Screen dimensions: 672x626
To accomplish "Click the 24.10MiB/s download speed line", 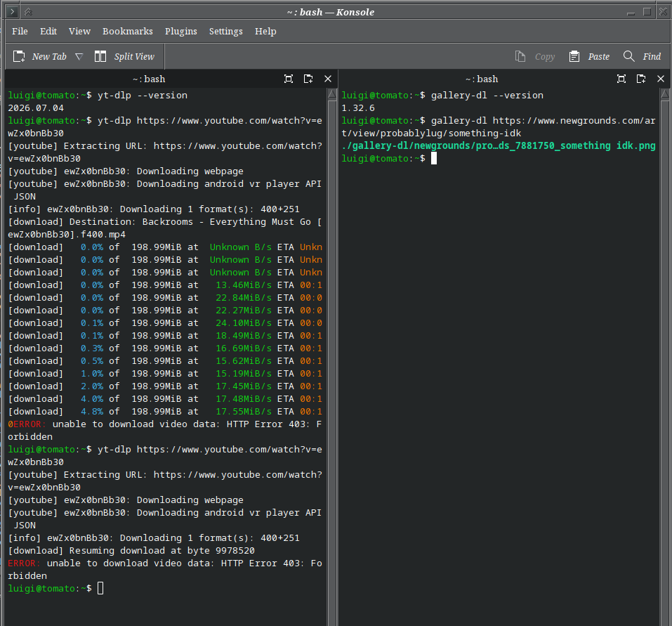I will (165, 323).
